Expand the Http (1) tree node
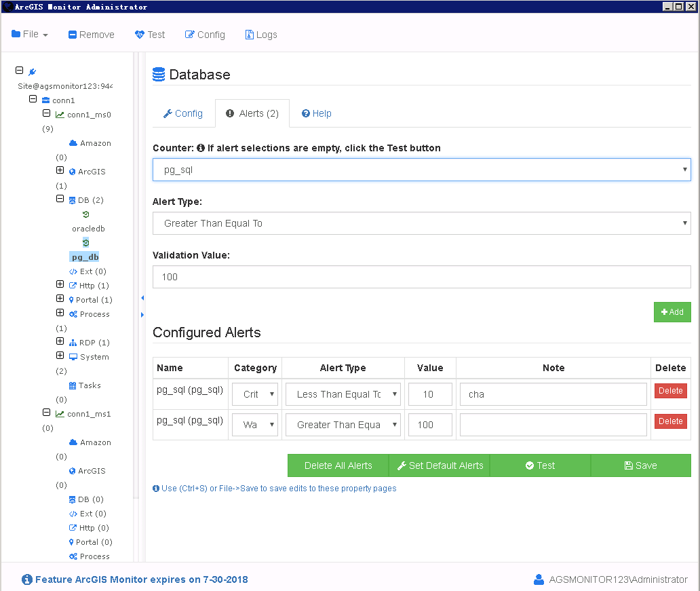 (60, 284)
